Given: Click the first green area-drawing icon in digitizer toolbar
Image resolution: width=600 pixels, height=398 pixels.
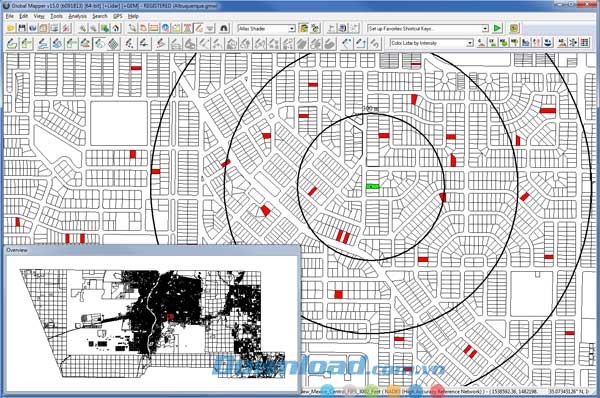Looking at the screenshot, I should point(12,44).
